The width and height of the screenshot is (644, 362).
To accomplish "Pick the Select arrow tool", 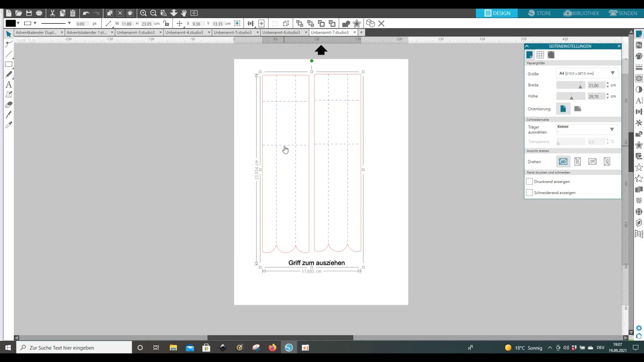I will click(x=9, y=34).
